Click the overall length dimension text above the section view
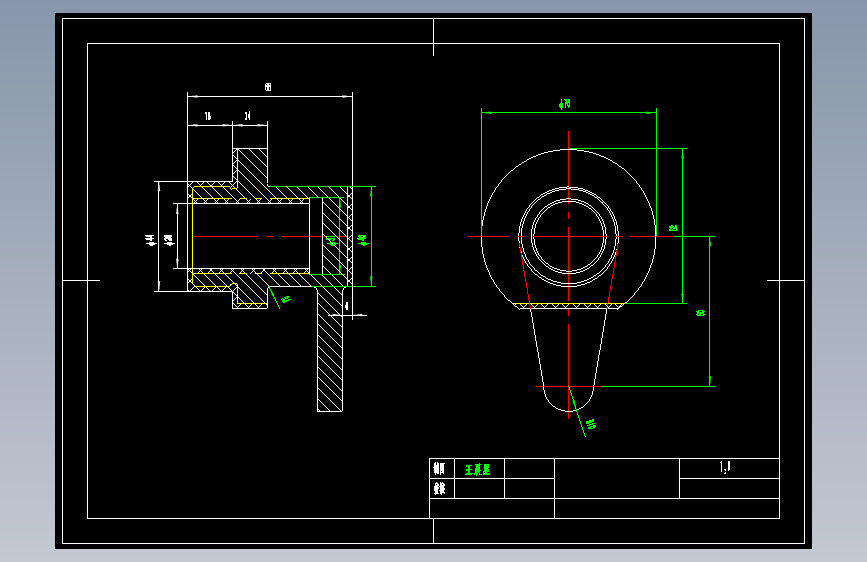 point(268,87)
